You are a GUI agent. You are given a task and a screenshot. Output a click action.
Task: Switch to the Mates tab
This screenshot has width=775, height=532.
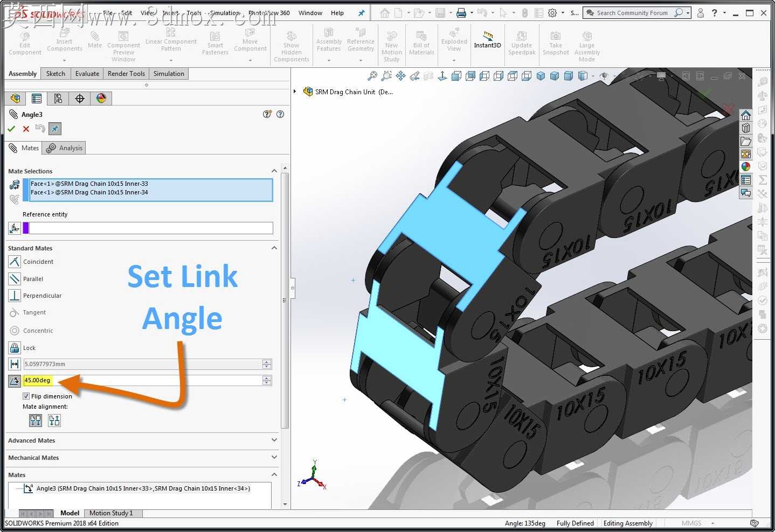[x=24, y=148]
